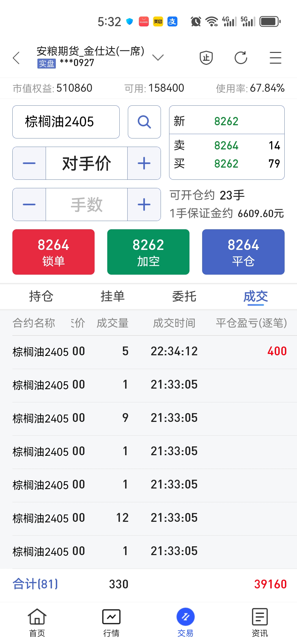The width and height of the screenshot is (297, 644).
Task: Go to 首页 home icon
Action: pyautogui.click(x=37, y=623)
